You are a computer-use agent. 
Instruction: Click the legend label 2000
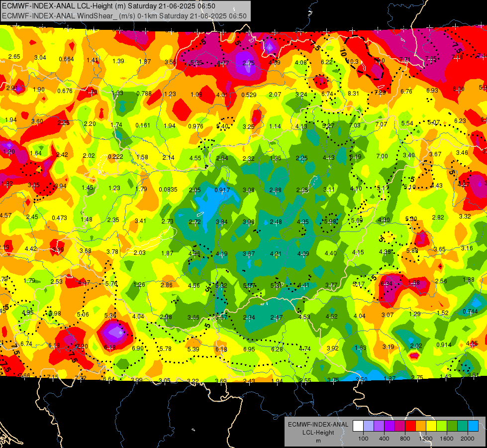(468, 439)
